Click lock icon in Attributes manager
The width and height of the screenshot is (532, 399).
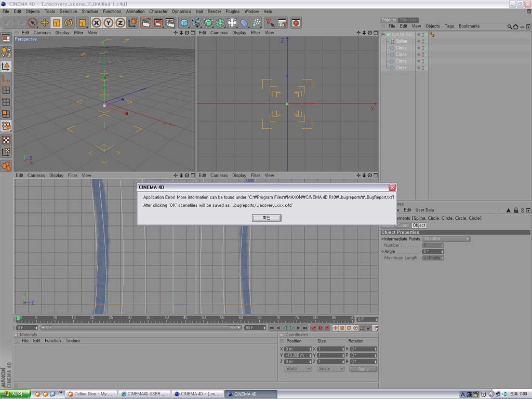point(516,210)
